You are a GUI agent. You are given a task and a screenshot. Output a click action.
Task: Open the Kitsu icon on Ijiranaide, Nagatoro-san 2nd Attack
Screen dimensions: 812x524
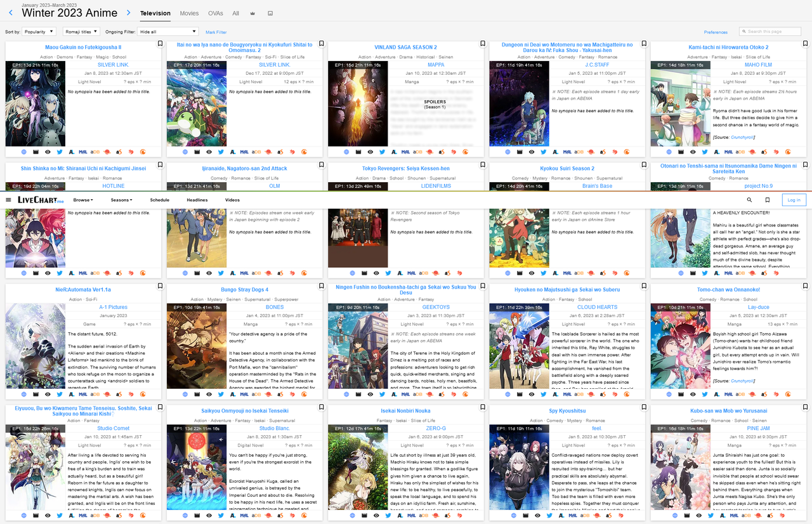tap(292, 273)
